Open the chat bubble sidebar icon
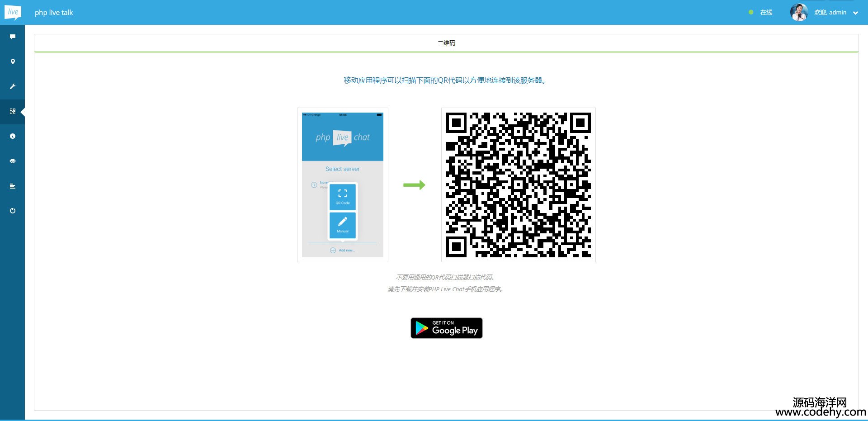Screen dimensions: 868x421 (x=13, y=37)
